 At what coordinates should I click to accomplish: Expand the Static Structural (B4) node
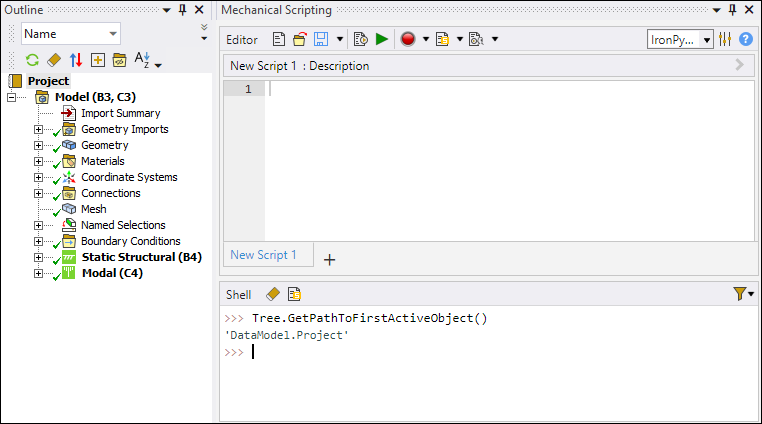click(39, 257)
